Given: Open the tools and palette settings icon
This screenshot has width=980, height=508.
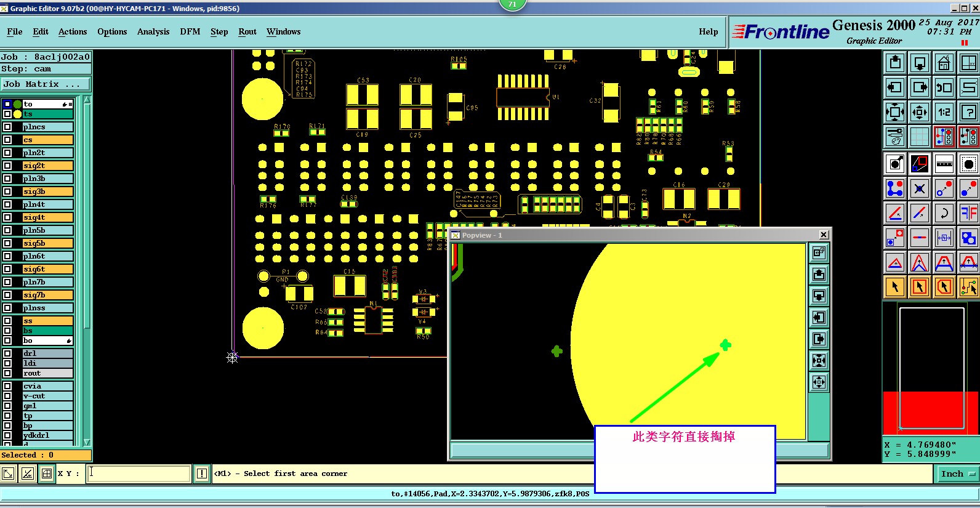Looking at the screenshot, I should [x=895, y=137].
